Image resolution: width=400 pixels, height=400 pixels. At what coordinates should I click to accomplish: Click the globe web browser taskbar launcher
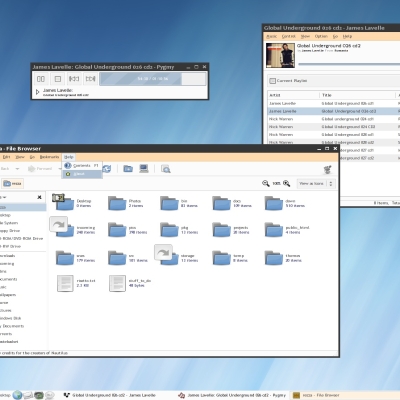click(x=17, y=395)
